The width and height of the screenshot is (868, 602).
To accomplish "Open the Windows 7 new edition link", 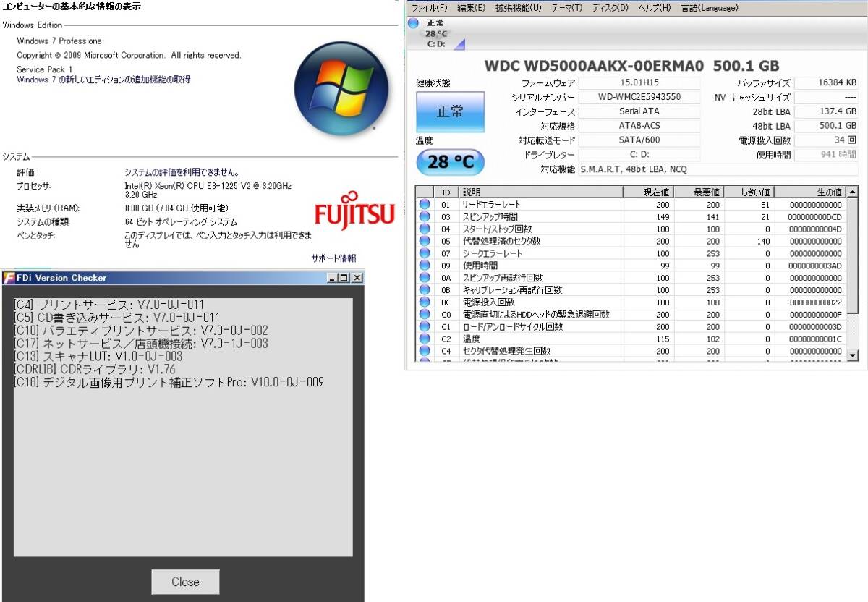I will click(103, 80).
